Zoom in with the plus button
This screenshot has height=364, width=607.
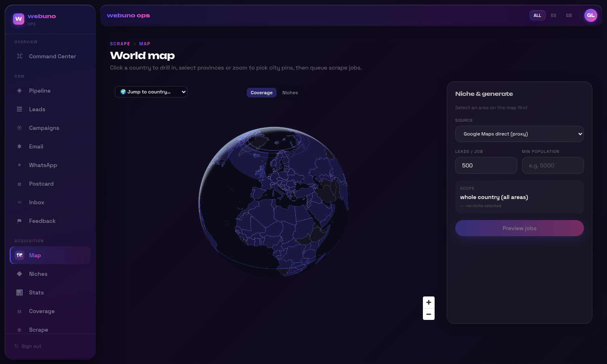pos(429,302)
